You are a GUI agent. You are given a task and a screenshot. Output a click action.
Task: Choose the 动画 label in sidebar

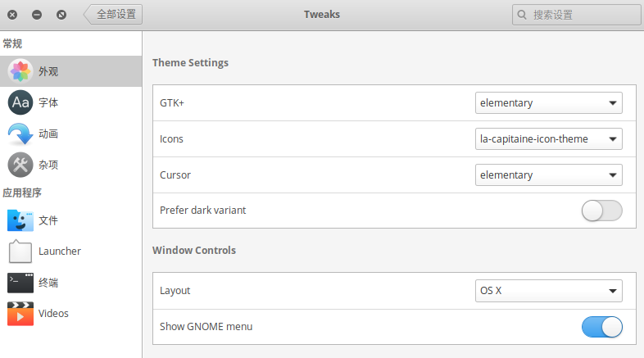(48, 134)
